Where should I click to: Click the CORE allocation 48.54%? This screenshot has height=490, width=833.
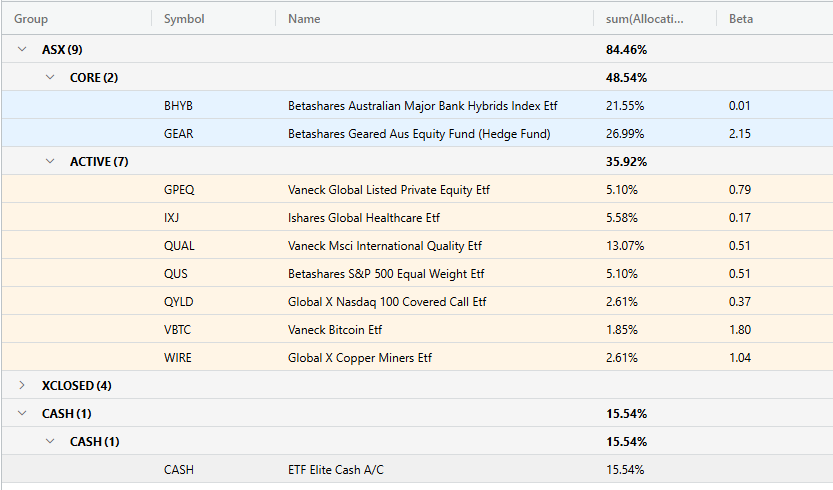[x=626, y=78]
